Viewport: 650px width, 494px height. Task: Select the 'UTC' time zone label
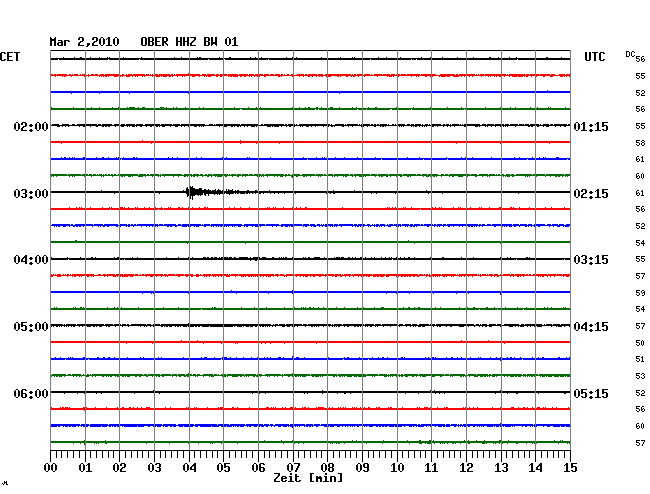(x=594, y=57)
